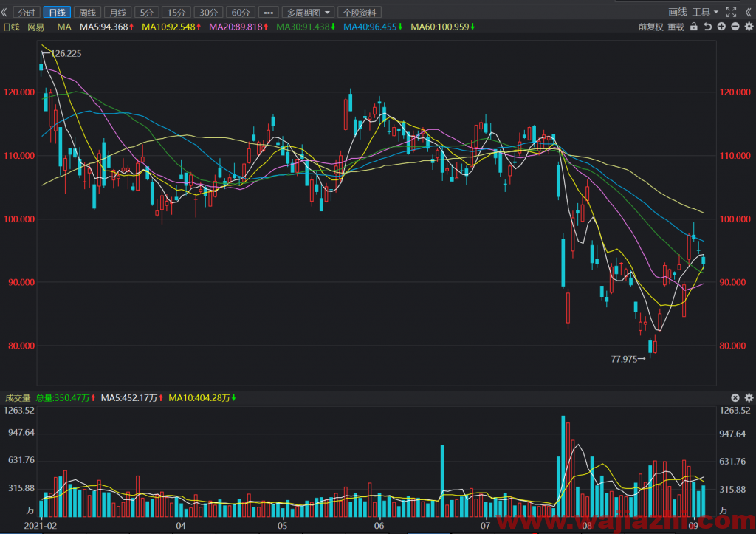Click the volume MA5:452.17万 value
The width and height of the screenshot is (756, 534).
point(132,398)
